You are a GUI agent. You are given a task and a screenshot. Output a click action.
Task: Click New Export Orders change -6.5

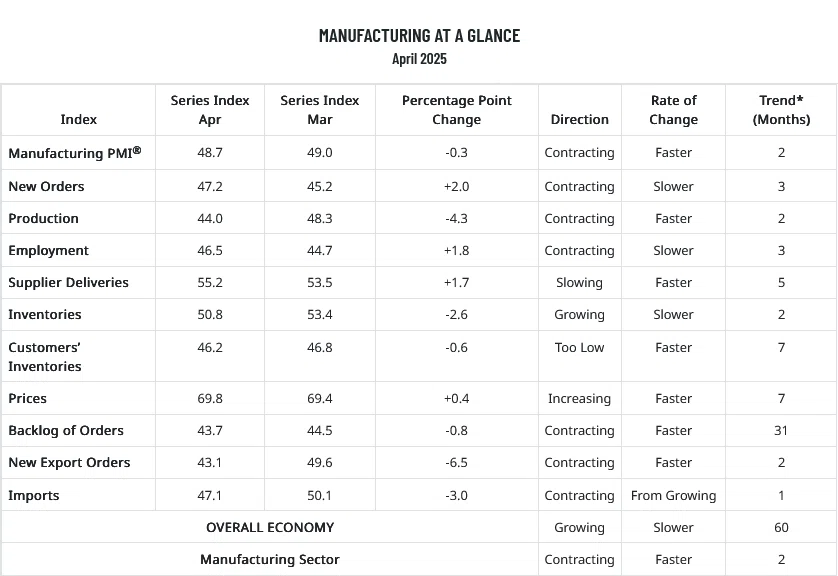456,463
